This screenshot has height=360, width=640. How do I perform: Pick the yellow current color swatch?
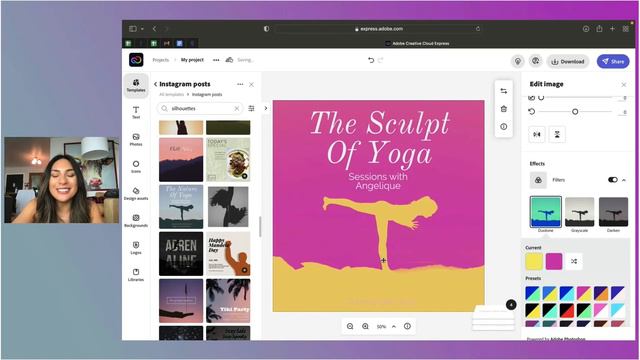[x=534, y=261]
